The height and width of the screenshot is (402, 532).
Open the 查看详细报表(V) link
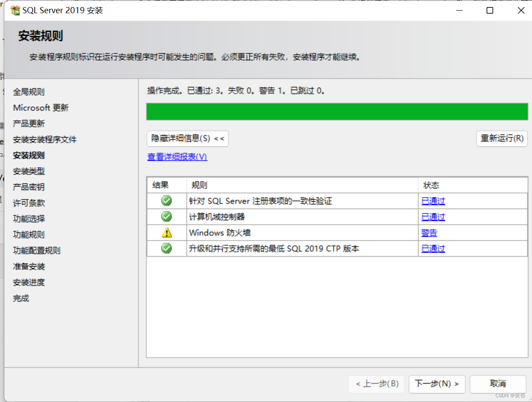coord(177,157)
